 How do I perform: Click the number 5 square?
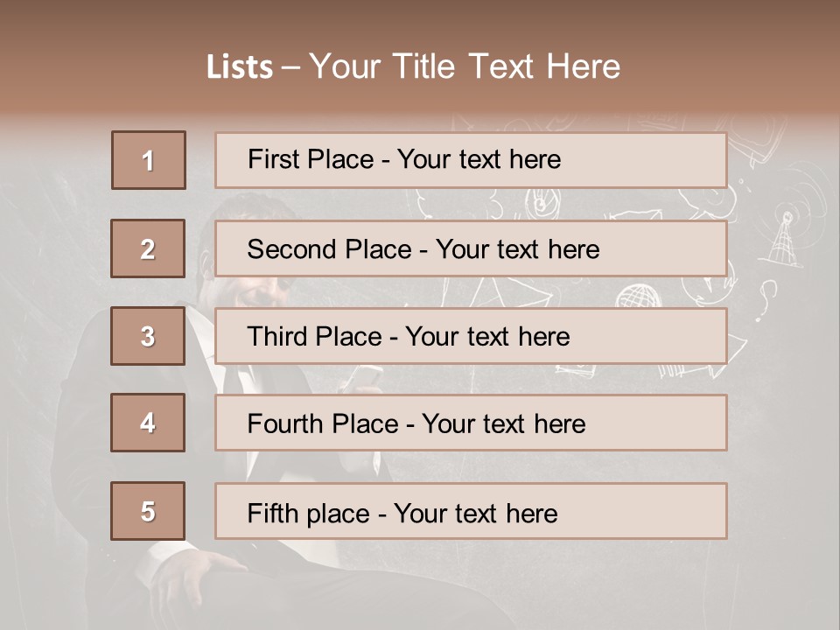(148, 511)
